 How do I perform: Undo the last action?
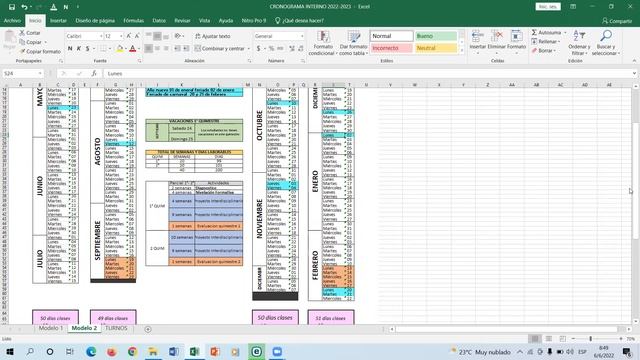[x=24, y=7]
